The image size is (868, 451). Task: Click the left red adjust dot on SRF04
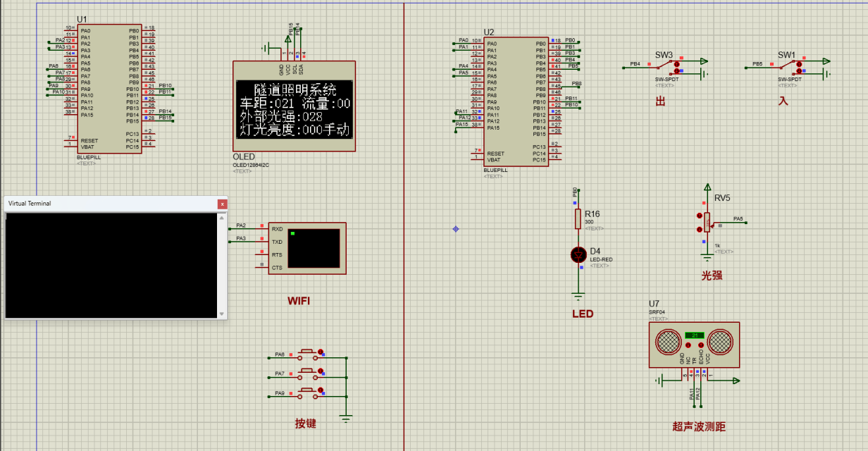688,345
